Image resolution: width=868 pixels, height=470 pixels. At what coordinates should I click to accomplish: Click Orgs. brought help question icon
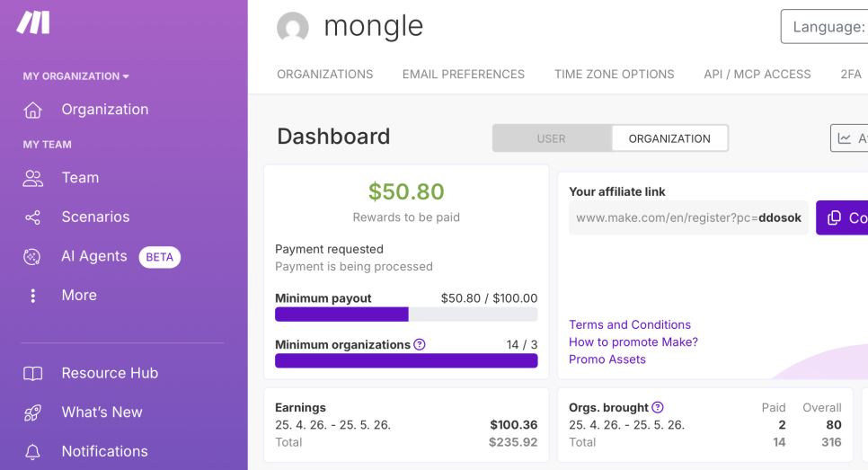coord(657,407)
